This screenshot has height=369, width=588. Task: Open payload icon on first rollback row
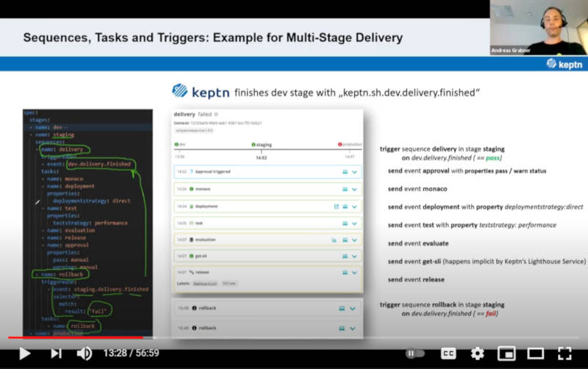pos(342,309)
